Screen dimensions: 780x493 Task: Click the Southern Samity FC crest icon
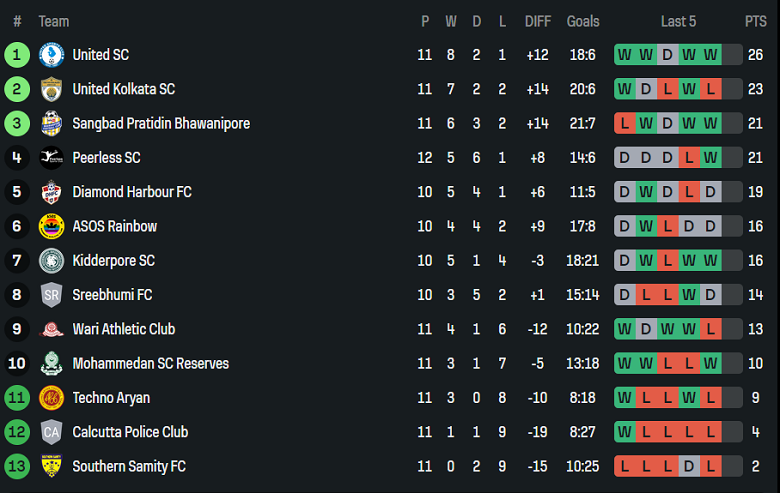(x=51, y=466)
